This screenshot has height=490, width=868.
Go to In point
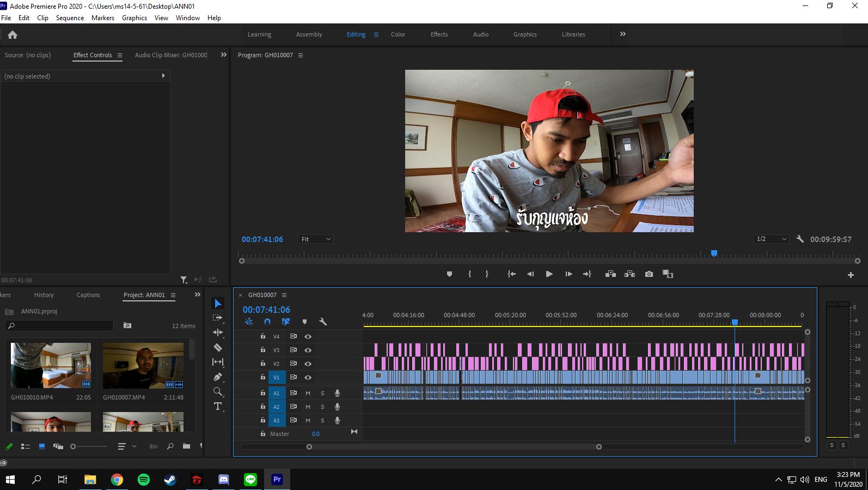click(512, 274)
